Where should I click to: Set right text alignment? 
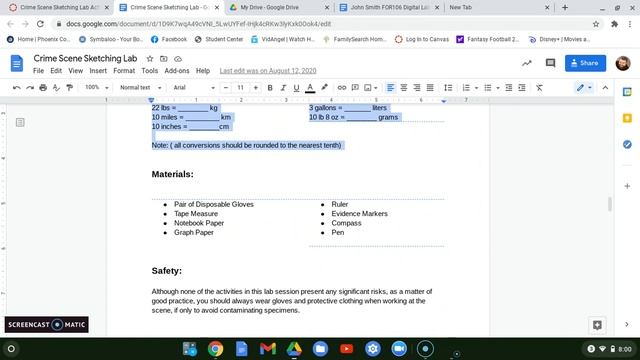[417, 88]
